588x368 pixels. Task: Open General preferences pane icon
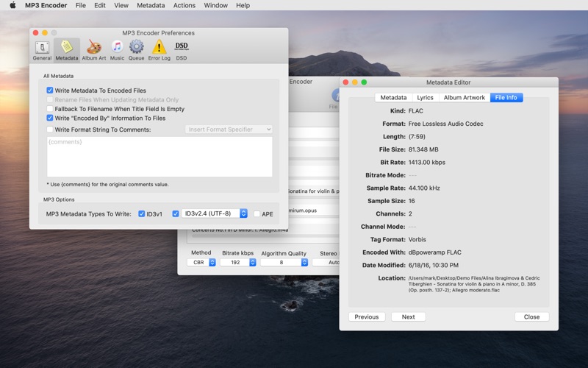click(x=42, y=50)
